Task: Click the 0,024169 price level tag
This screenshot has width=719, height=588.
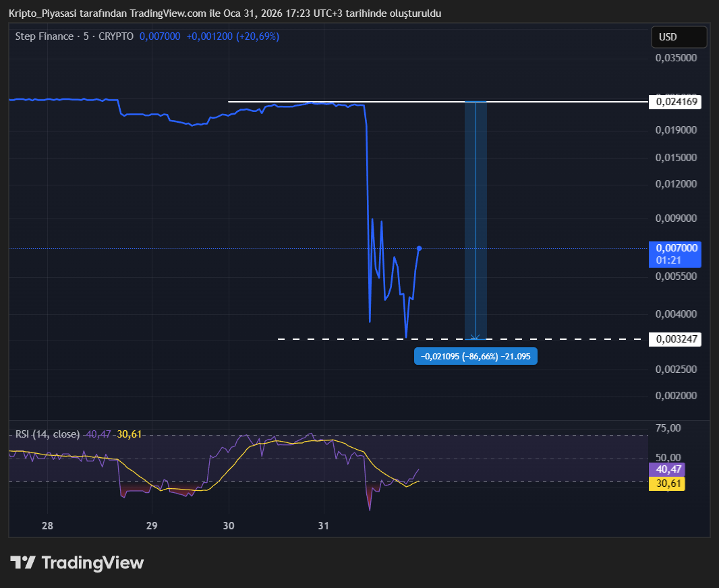Action: tap(674, 102)
